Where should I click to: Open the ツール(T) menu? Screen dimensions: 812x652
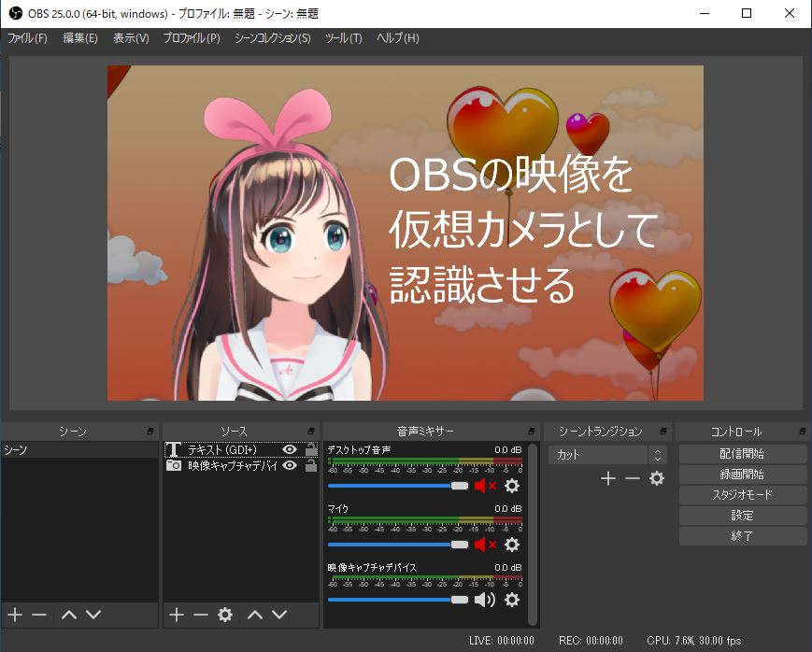pyautogui.click(x=343, y=38)
